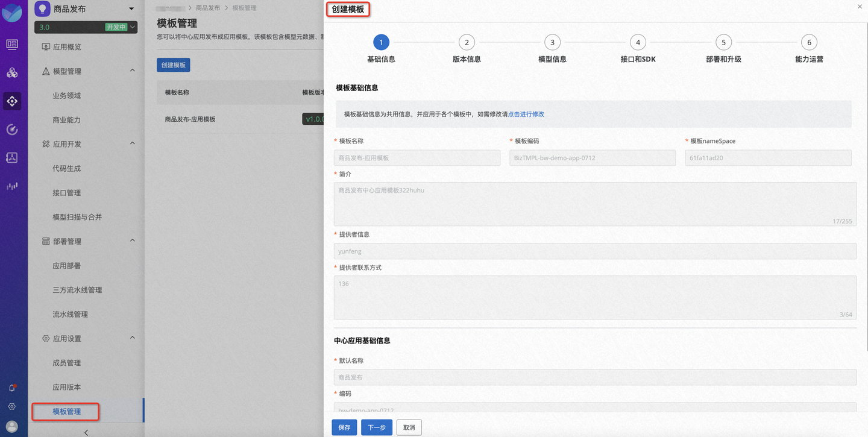Screen dimensions: 868x437
Task: Click the analytics chart icon in the rail
Action: [12, 186]
